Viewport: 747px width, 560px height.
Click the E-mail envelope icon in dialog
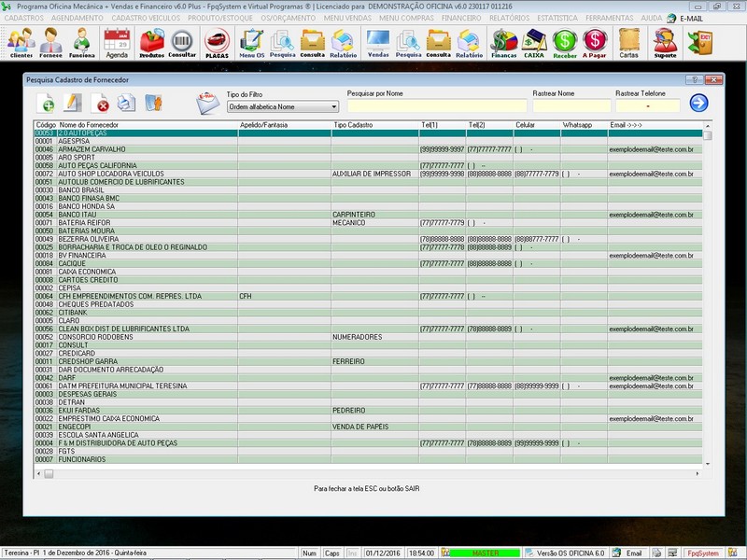click(207, 103)
